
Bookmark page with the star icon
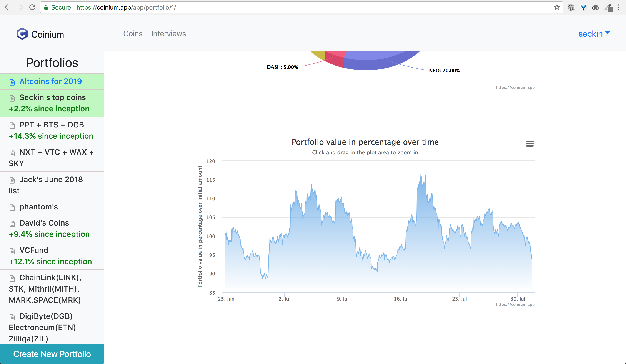557,7
